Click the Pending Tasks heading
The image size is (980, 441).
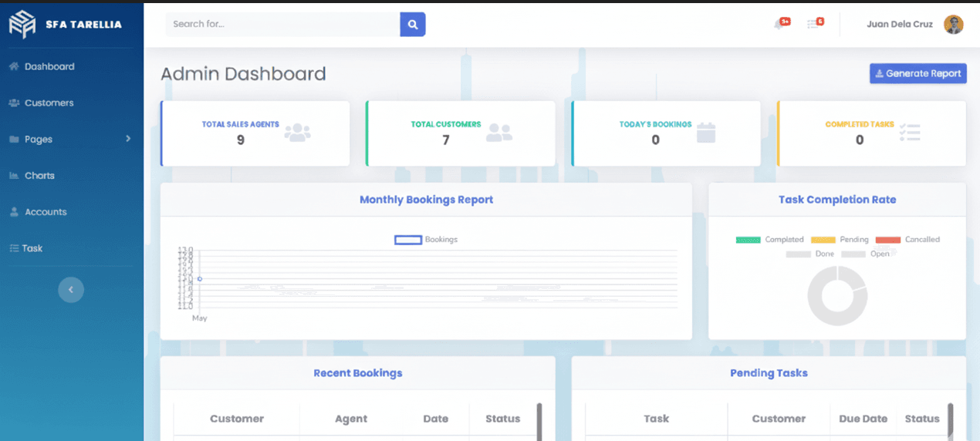click(769, 373)
